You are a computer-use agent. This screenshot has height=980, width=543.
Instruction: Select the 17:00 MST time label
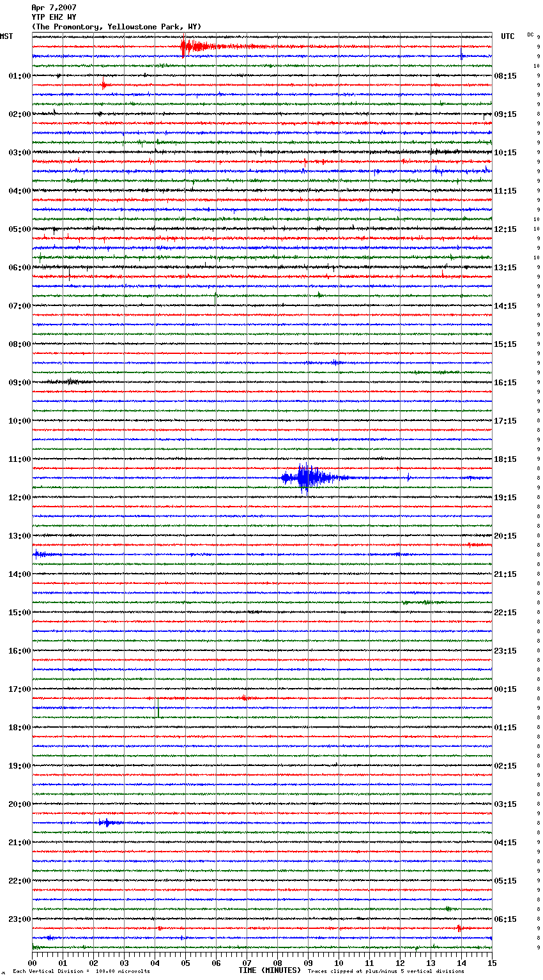20,689
